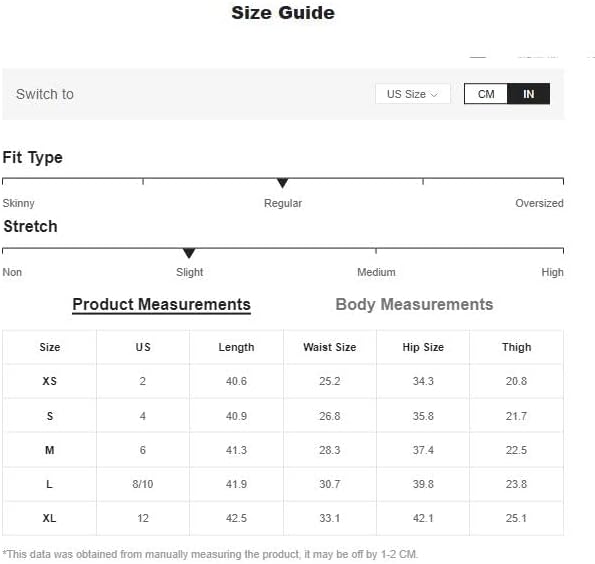Select the XS size row label

click(x=49, y=381)
